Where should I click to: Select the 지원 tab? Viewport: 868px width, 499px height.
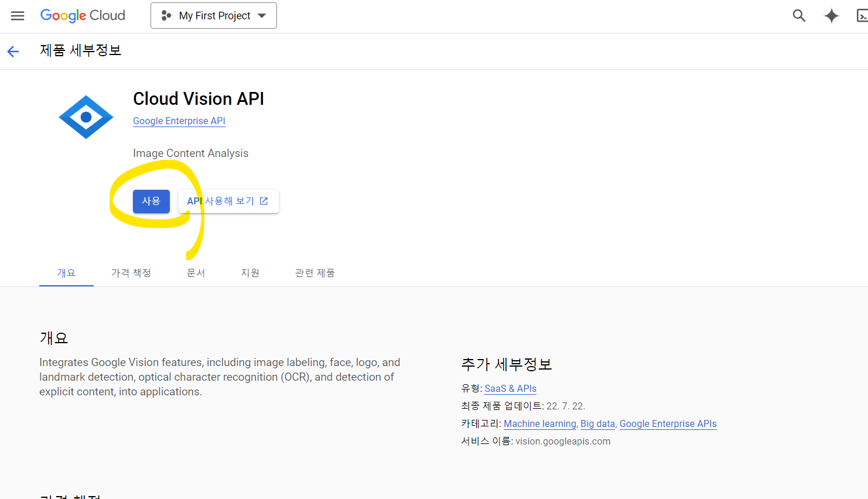250,273
